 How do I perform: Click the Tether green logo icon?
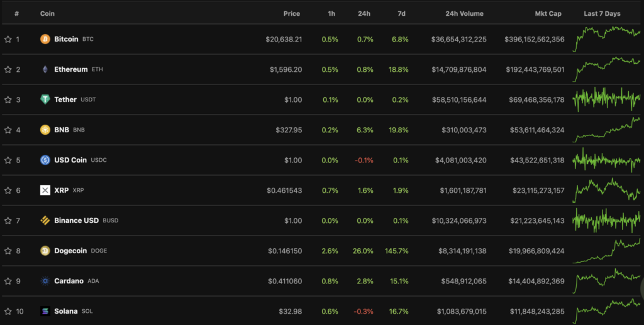pos(45,100)
